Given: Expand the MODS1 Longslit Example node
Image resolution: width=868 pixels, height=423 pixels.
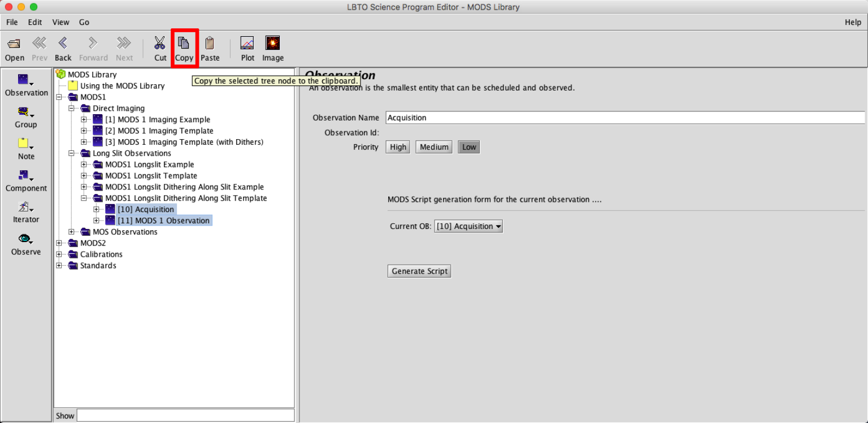Looking at the screenshot, I should pos(84,165).
